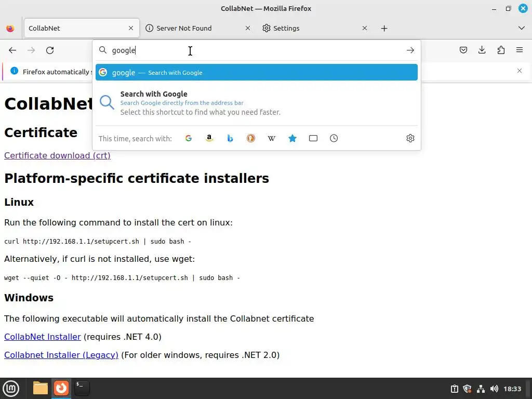This screenshot has height=399, width=532.
Task: Search in Bookmarks via the star icon
Action: (292, 138)
